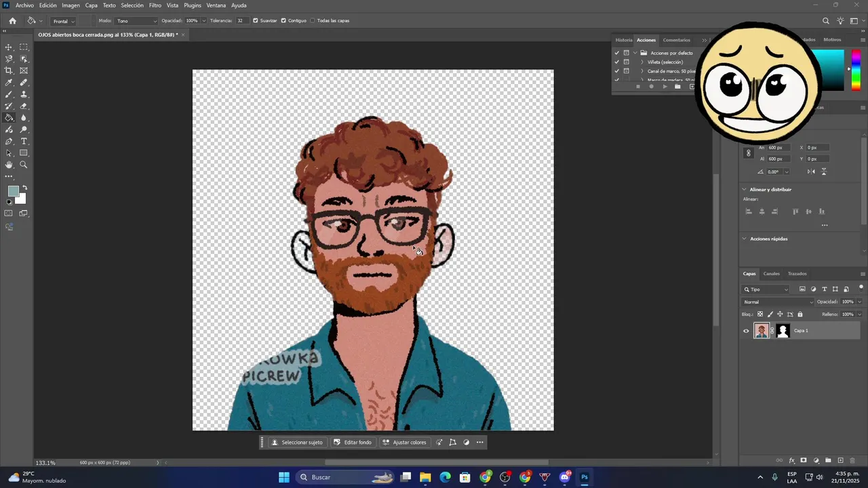
Task: Open layer Opacidad dropdown arrow
Action: [859, 302]
